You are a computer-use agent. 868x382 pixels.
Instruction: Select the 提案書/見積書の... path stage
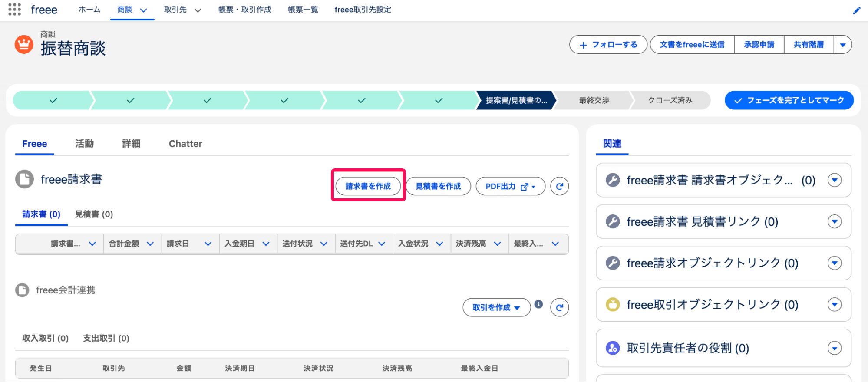(516, 100)
